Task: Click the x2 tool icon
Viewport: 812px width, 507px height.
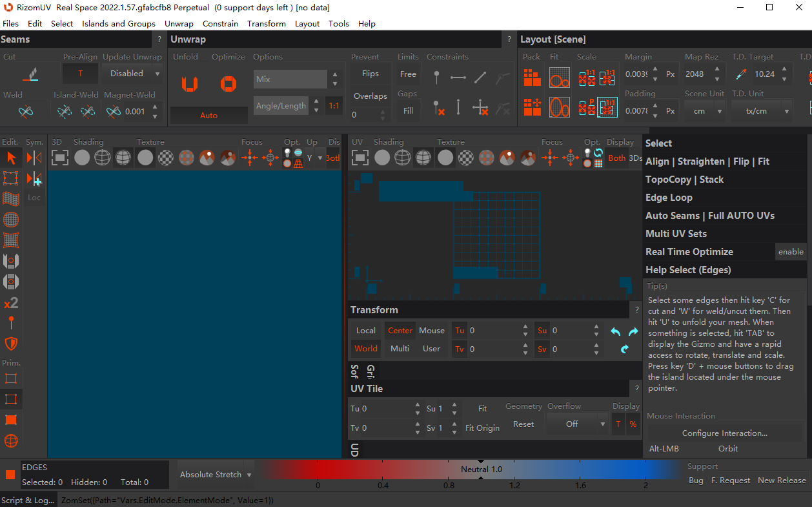Action: tap(11, 302)
